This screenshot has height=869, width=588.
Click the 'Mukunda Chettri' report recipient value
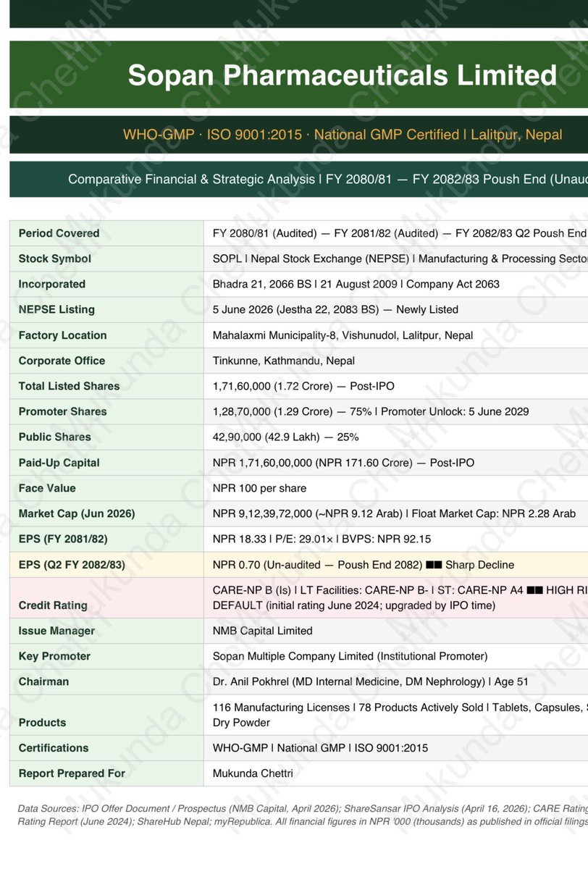251,773
